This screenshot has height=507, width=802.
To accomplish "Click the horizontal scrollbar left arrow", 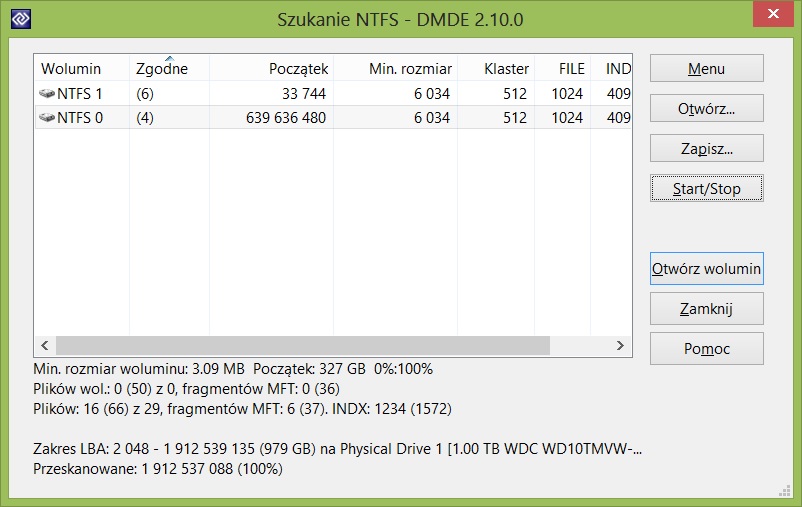I will pos(45,345).
